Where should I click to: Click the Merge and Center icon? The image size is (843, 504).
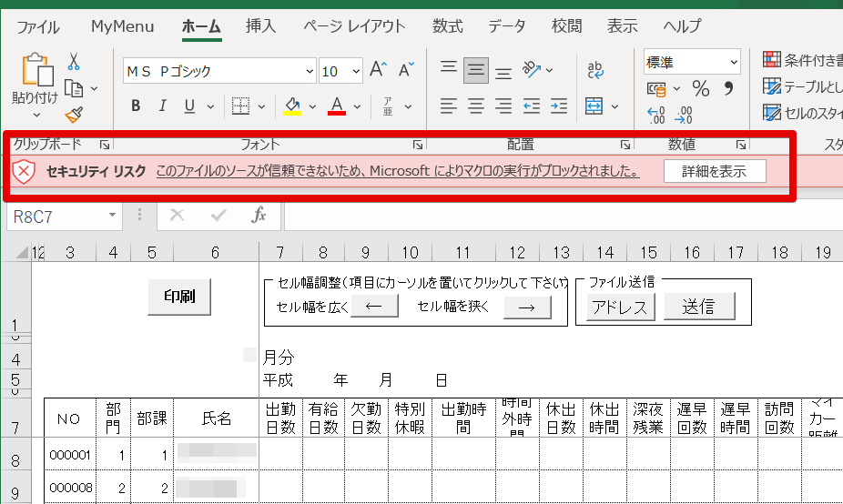click(x=594, y=106)
